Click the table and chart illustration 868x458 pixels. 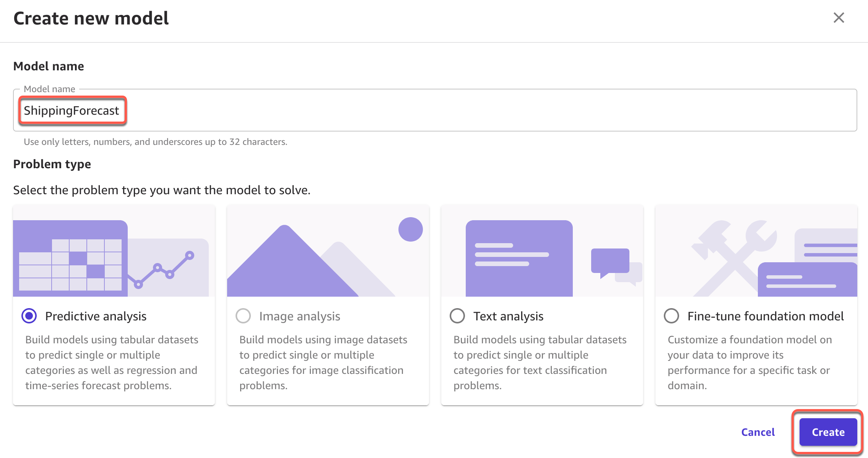click(x=111, y=258)
